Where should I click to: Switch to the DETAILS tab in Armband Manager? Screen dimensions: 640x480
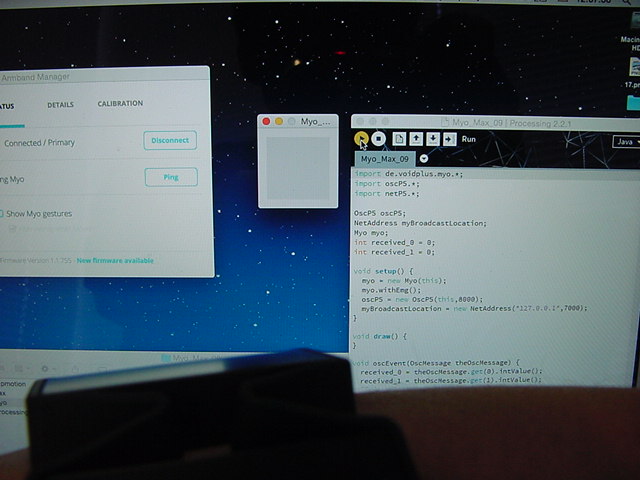(x=60, y=105)
